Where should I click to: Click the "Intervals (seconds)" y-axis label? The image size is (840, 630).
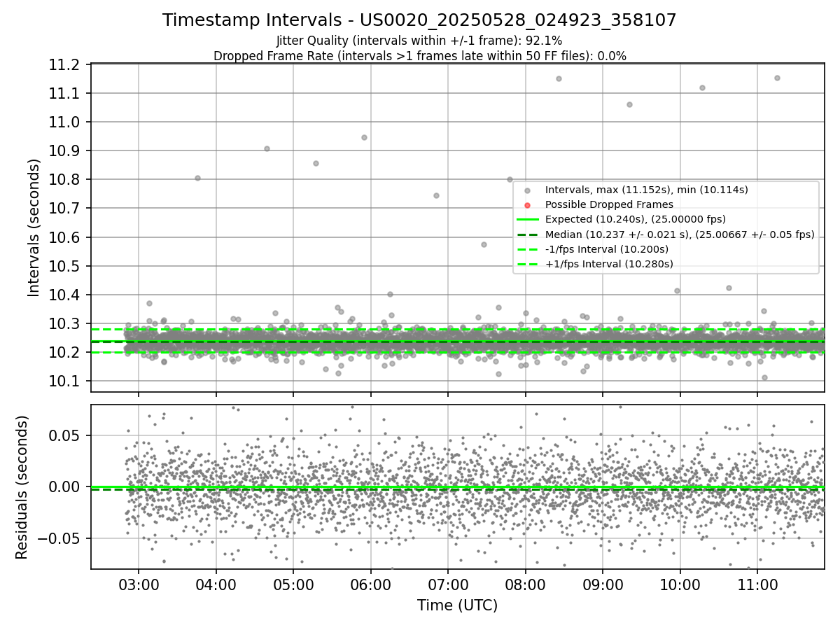click(34, 227)
